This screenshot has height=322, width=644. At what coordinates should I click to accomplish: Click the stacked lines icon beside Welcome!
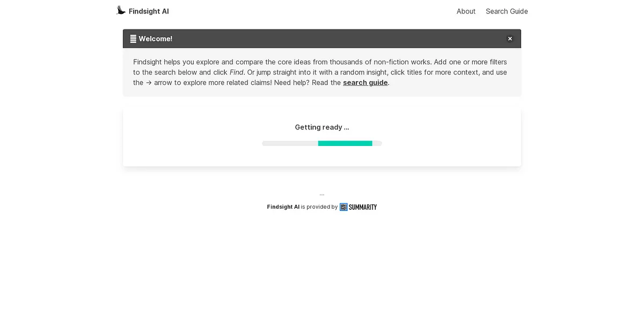click(133, 39)
